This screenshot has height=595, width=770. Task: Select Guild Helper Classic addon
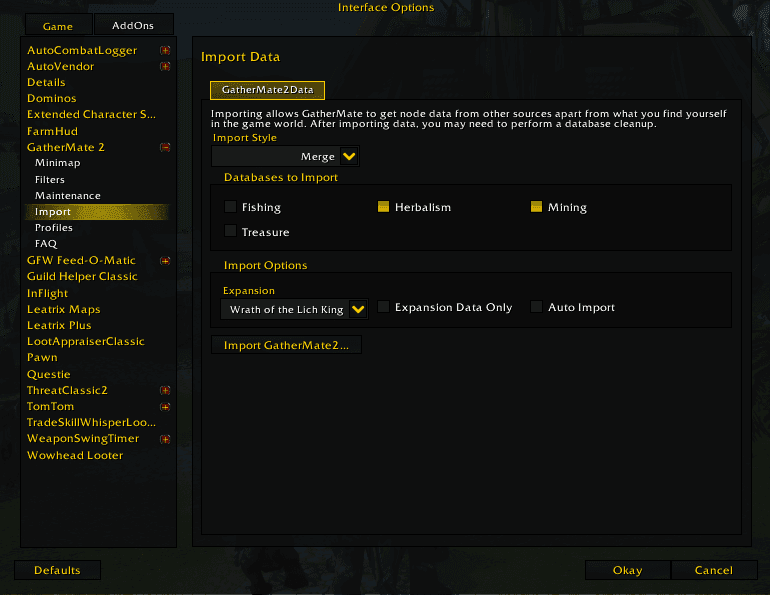point(82,276)
